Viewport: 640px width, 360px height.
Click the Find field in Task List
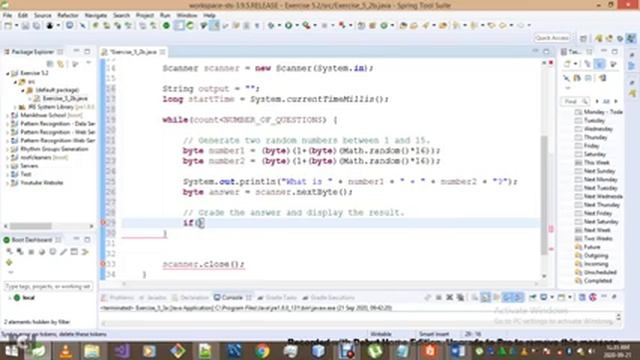[575, 101]
